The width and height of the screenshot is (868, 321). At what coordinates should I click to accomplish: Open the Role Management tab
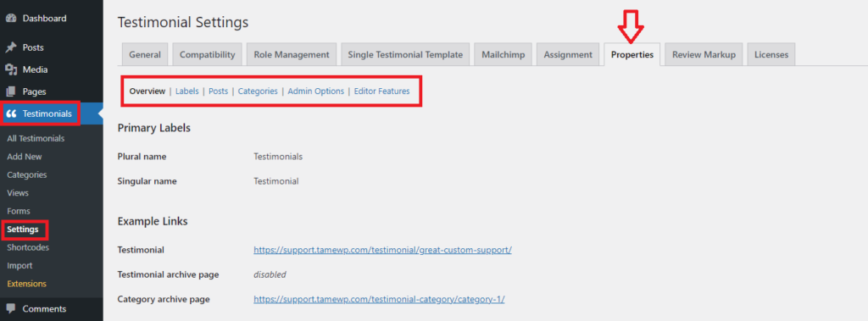click(292, 55)
